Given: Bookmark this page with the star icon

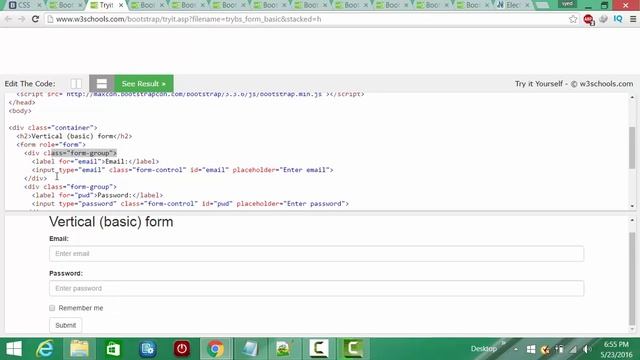Looking at the screenshot, I should tap(573, 19).
